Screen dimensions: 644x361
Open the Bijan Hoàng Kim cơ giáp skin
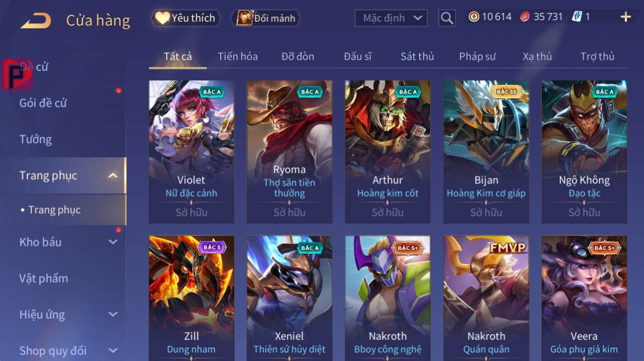[x=486, y=152]
